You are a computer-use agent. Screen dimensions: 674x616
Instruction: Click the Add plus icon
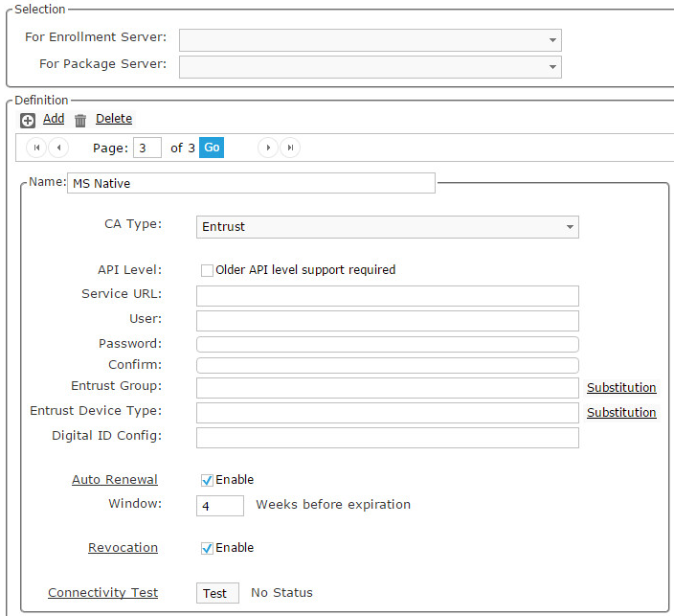pos(28,121)
